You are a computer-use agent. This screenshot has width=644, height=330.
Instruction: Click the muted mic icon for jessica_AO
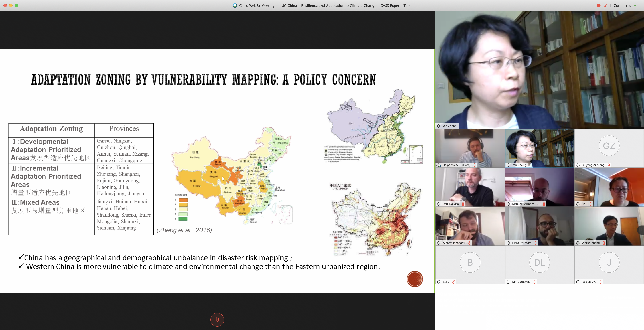(600, 282)
